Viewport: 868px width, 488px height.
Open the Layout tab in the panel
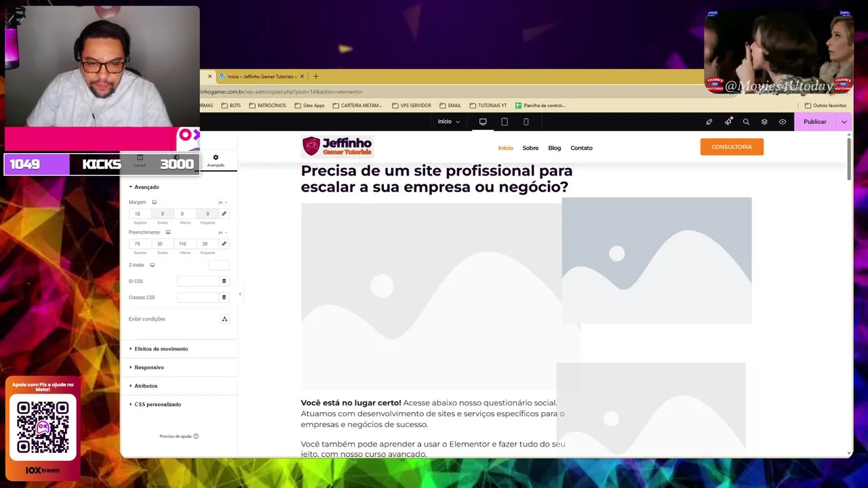point(140,161)
